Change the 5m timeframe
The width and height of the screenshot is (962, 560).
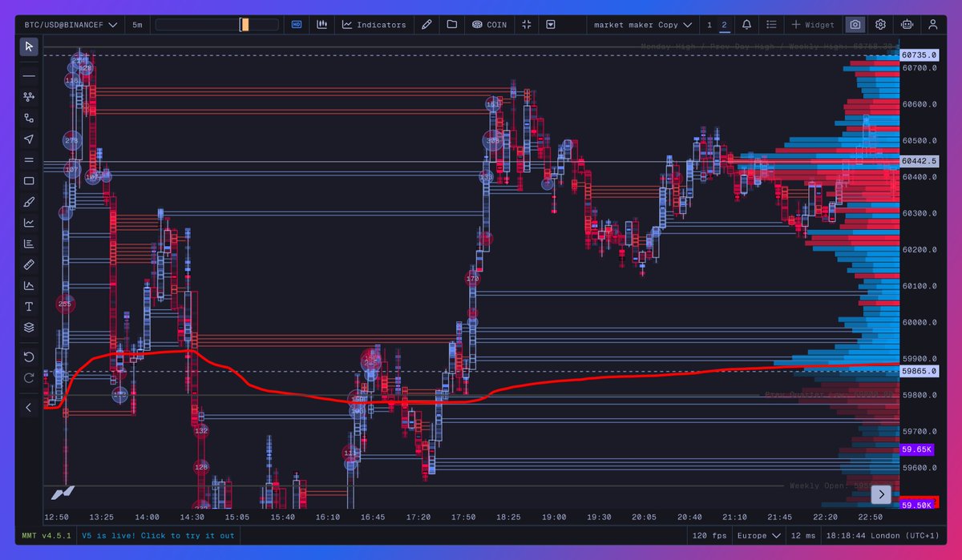[138, 25]
